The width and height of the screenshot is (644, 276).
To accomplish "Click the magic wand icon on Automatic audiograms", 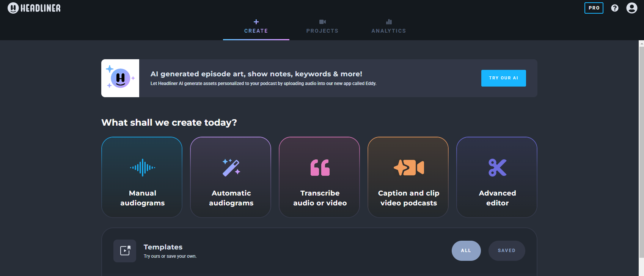I will tap(231, 167).
